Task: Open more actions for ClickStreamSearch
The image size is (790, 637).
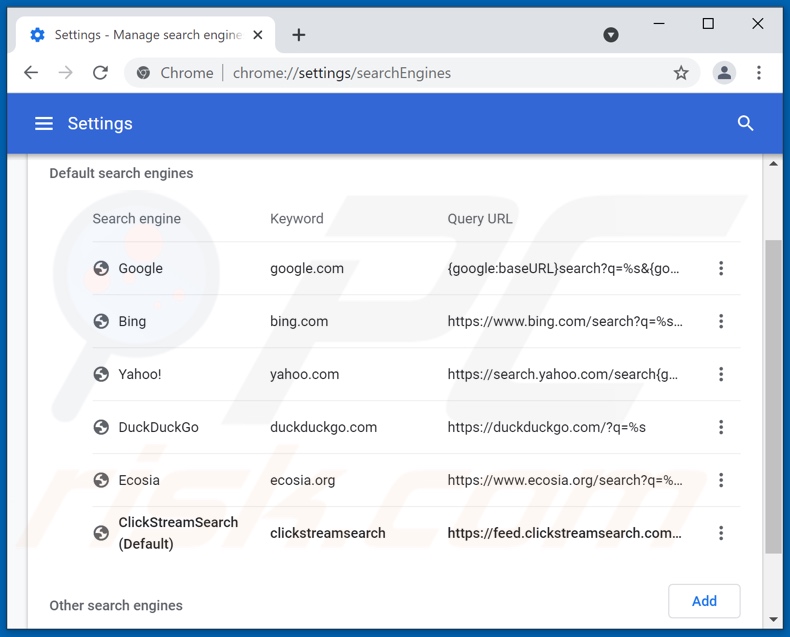Action: click(721, 533)
